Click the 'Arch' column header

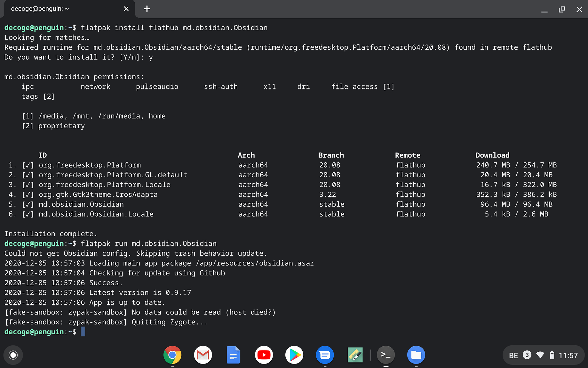tap(246, 155)
